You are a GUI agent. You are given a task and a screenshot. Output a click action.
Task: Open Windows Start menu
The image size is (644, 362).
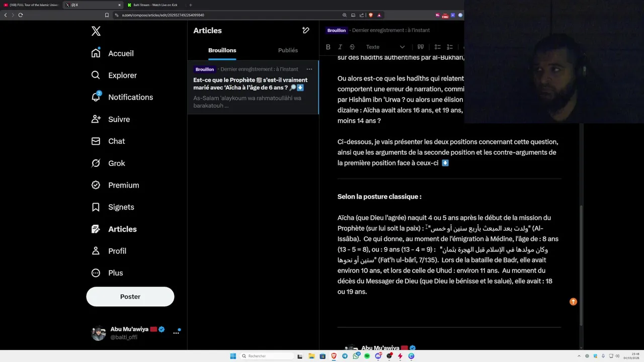tap(233, 356)
